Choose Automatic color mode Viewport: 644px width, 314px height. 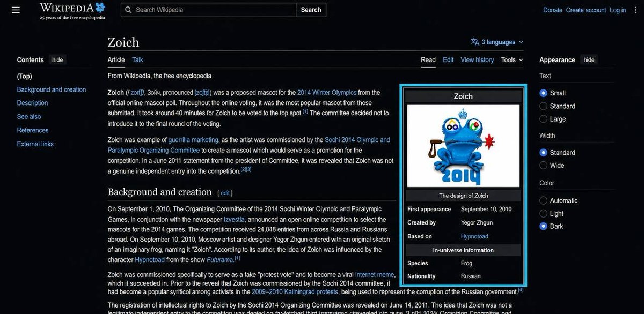point(544,200)
